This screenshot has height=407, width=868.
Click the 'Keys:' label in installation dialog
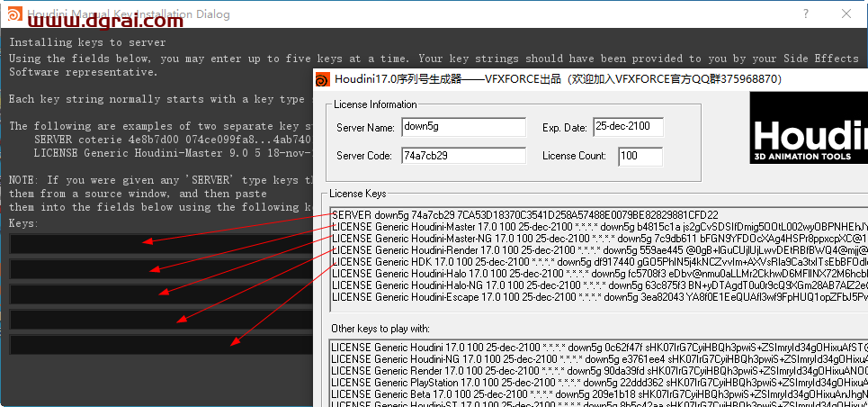23,223
